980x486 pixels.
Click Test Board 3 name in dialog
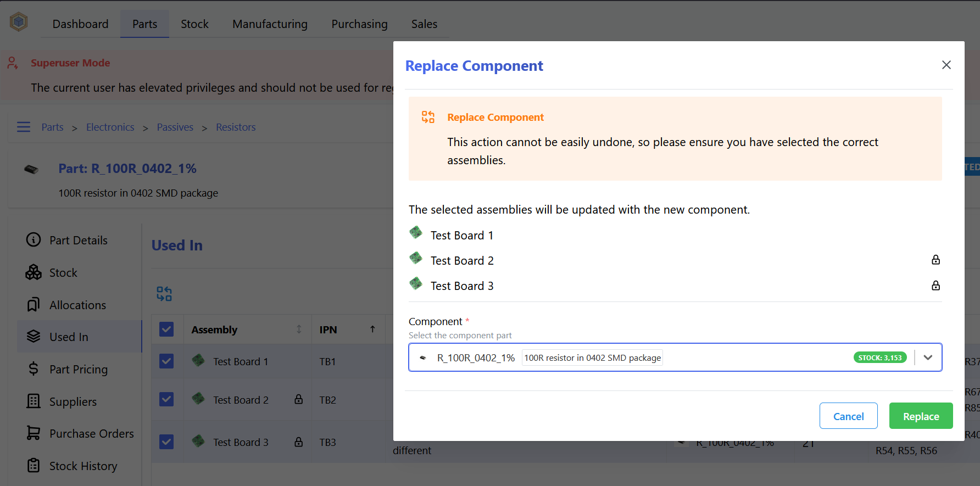click(x=462, y=286)
